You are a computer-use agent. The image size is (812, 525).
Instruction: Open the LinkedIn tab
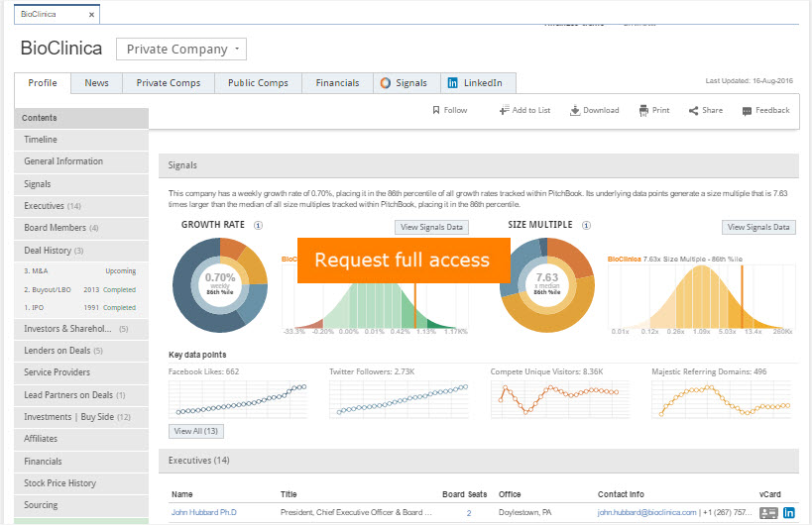click(478, 83)
